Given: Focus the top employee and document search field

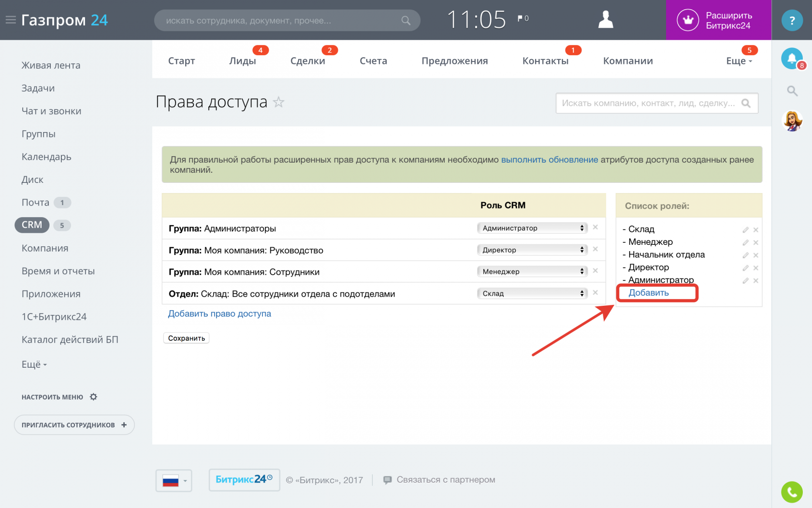Looking at the screenshot, I should click(x=287, y=20).
